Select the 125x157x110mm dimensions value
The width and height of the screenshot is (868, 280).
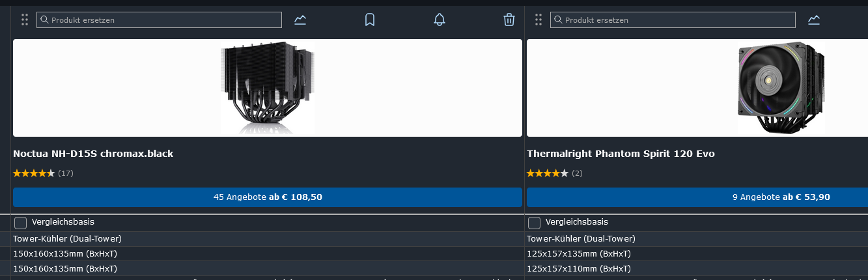[579, 268]
